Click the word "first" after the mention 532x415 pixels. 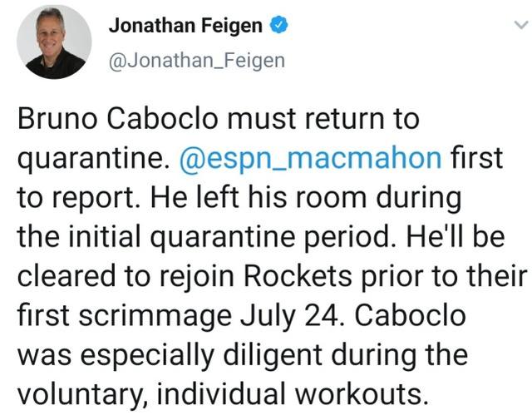[476, 158]
